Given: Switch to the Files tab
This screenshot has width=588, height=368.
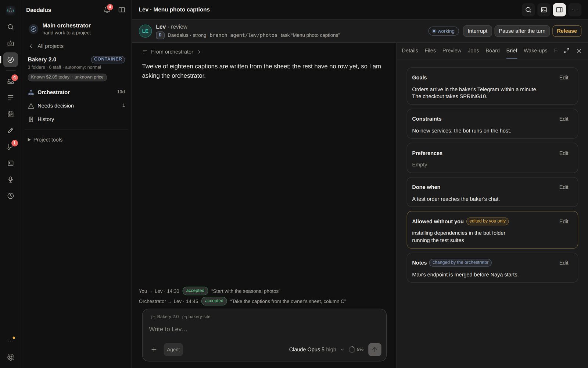Looking at the screenshot, I should tap(430, 51).
